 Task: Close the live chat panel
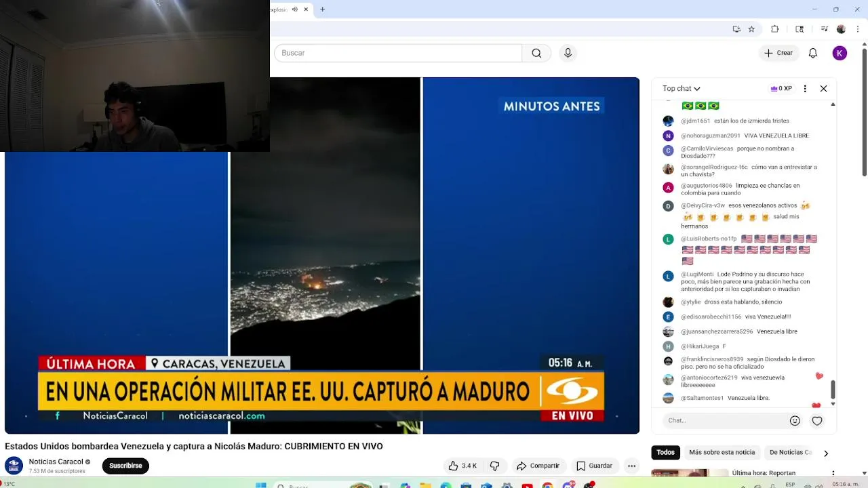823,88
